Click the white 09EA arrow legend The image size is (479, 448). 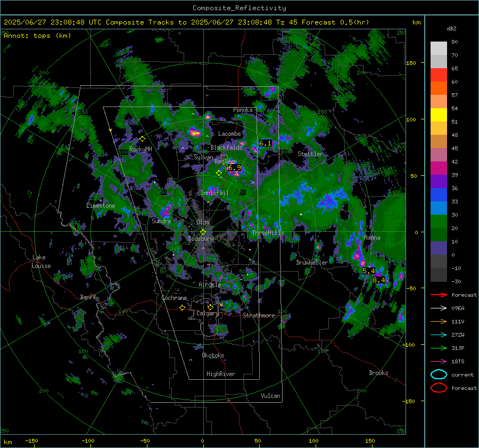click(439, 308)
